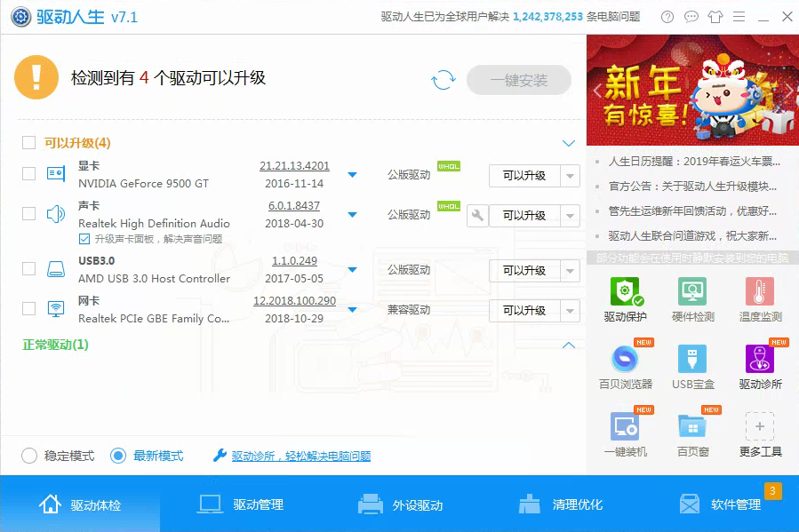Open 可以升级 action dropdown arrow for 声卡
This screenshot has width=799, height=532.
(x=570, y=216)
